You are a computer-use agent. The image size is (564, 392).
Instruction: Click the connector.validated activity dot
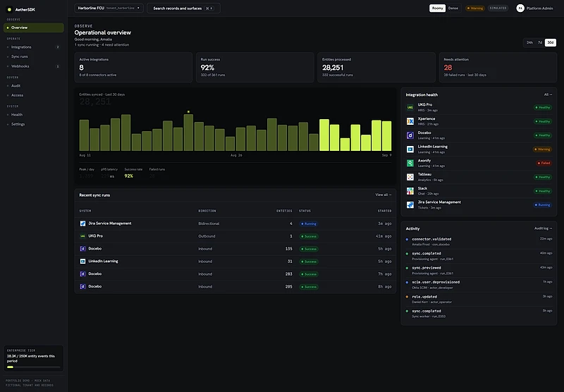407,239
